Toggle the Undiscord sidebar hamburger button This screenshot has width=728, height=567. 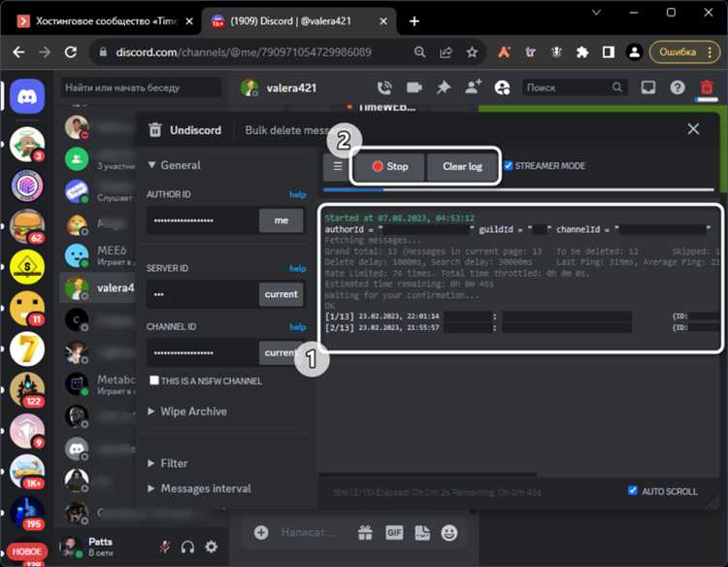[338, 166]
